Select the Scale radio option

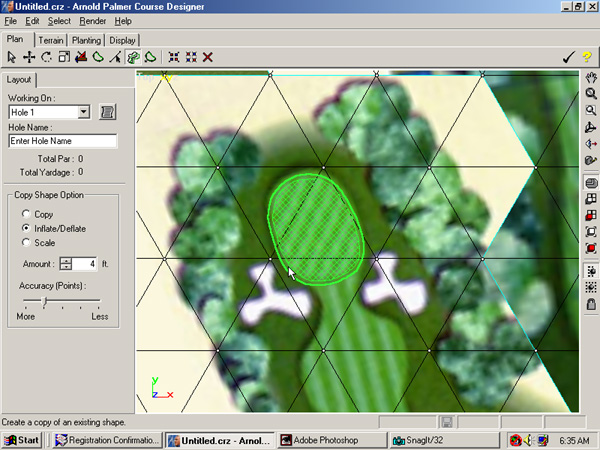pyautogui.click(x=26, y=242)
